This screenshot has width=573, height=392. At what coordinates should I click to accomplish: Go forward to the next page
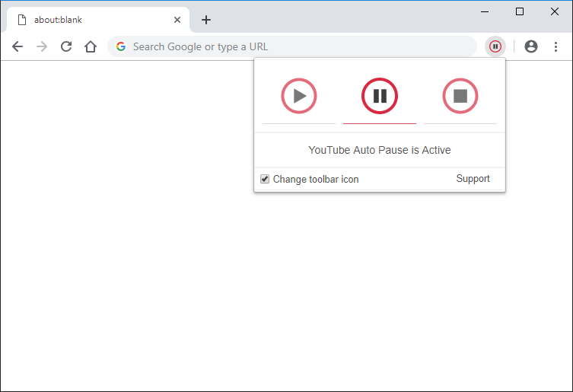(42, 46)
